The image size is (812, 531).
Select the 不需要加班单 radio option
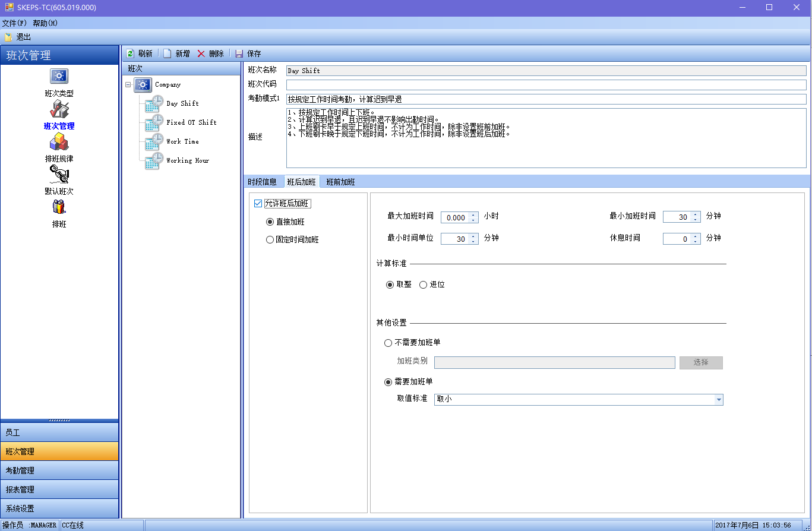tap(388, 343)
